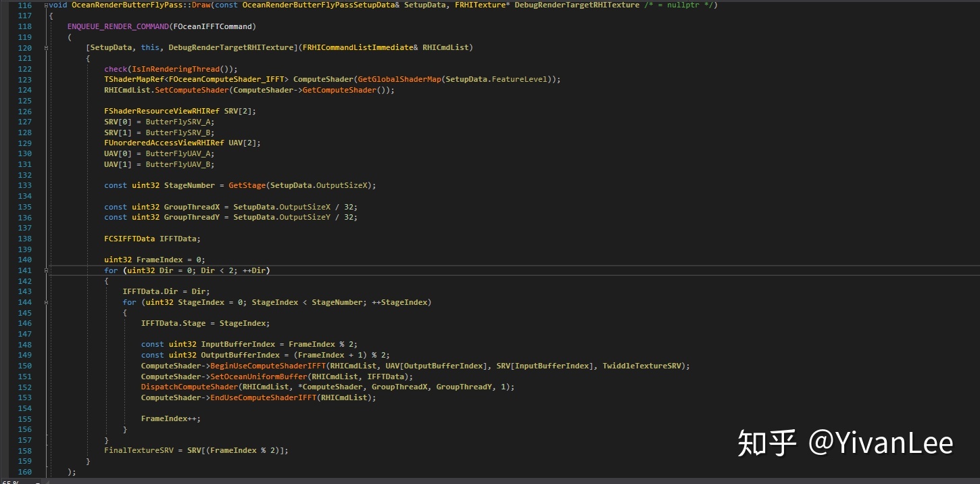
Task: Click the FeatureLevel member on line 123
Action: coord(520,80)
